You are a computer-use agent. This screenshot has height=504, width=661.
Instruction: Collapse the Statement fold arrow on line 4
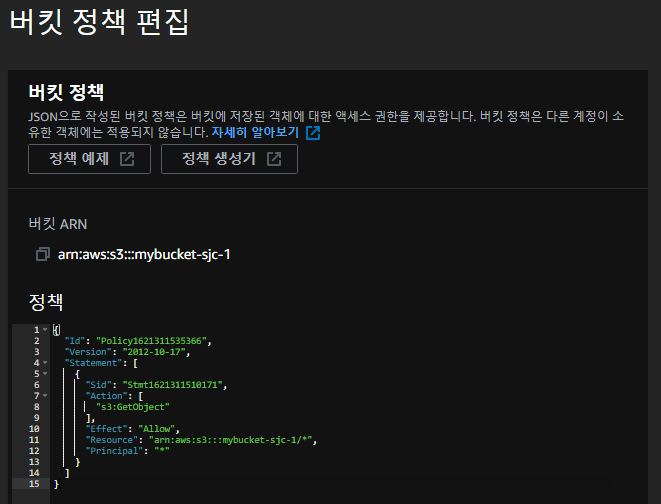pyautogui.click(x=45, y=362)
